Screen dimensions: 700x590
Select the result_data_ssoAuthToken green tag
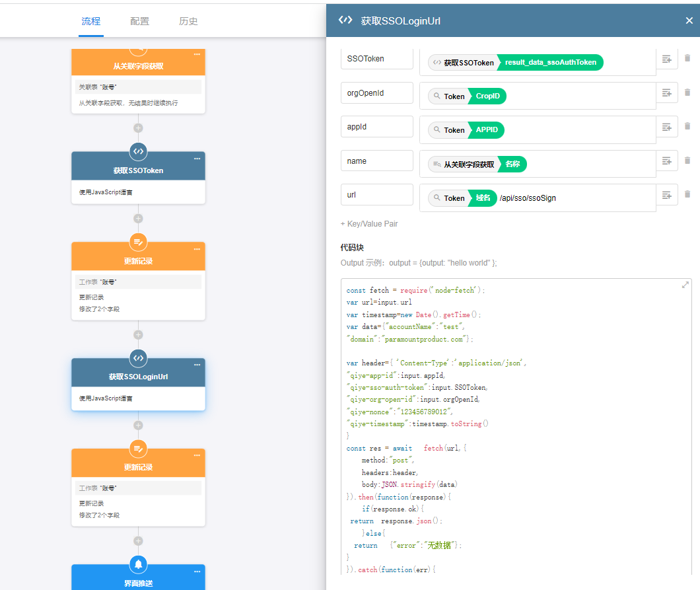(549, 63)
